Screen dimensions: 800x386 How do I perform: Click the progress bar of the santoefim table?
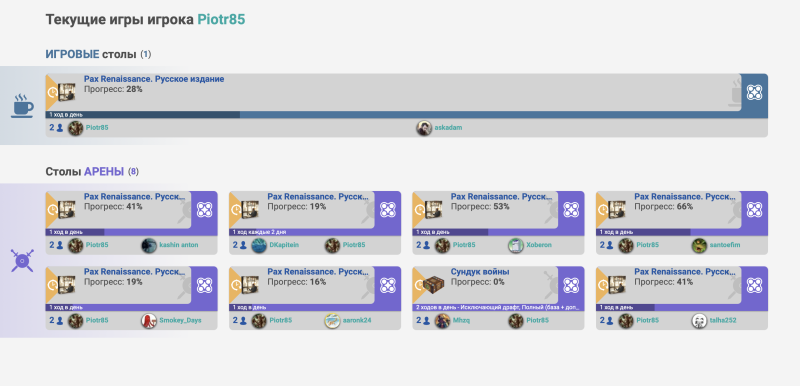coord(682,232)
